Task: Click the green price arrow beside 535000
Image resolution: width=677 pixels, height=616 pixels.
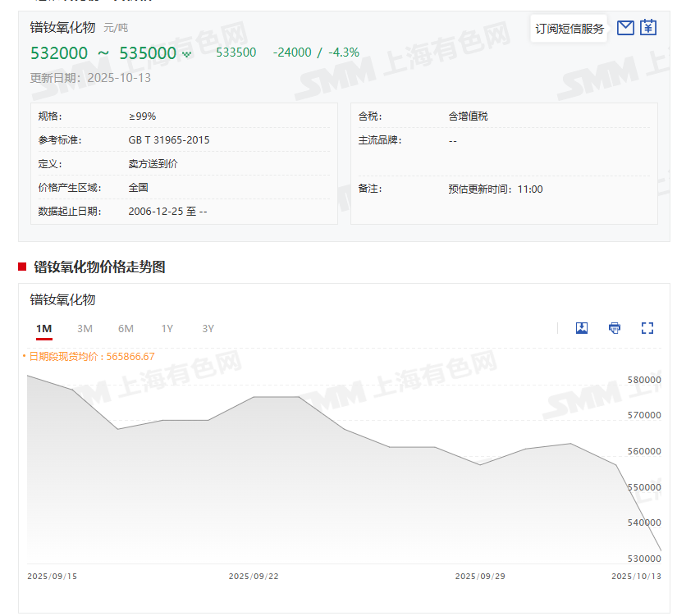Action: (x=187, y=54)
